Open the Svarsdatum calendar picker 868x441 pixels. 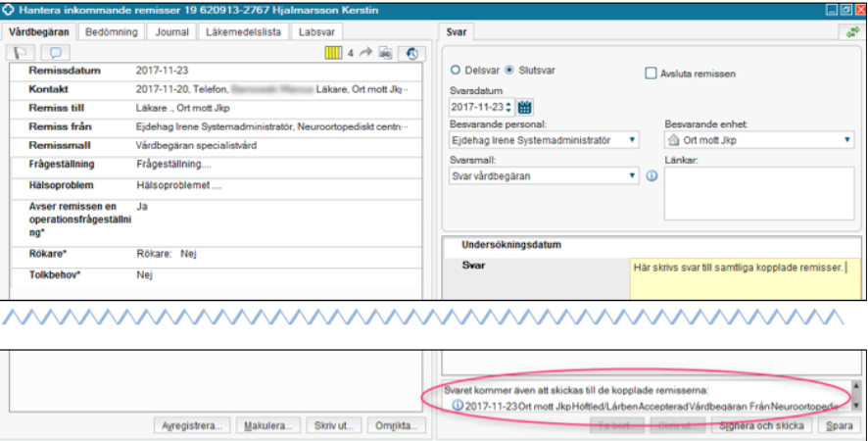524,107
